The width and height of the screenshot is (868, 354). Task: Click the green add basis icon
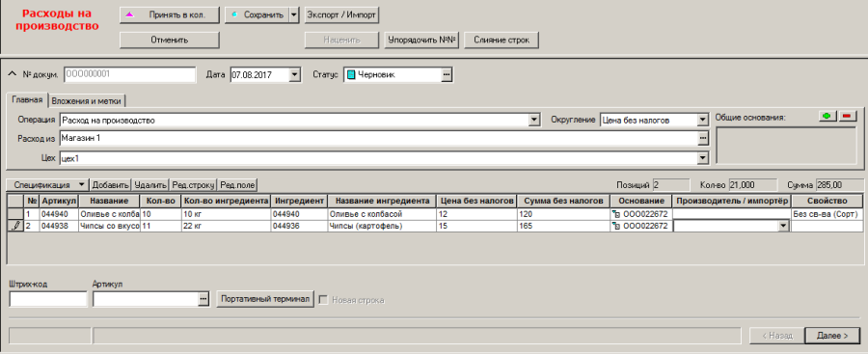point(827,116)
